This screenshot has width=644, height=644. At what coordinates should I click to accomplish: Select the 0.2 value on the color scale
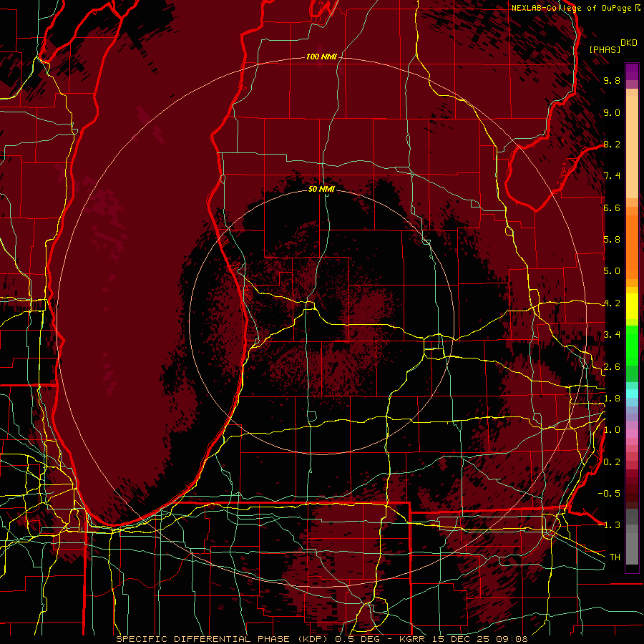(x=612, y=462)
